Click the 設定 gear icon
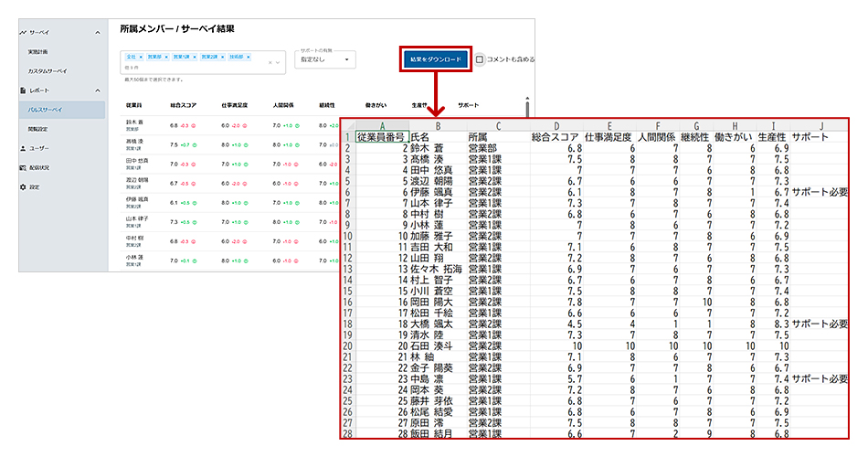This screenshot has height=457, width=868. (x=24, y=186)
